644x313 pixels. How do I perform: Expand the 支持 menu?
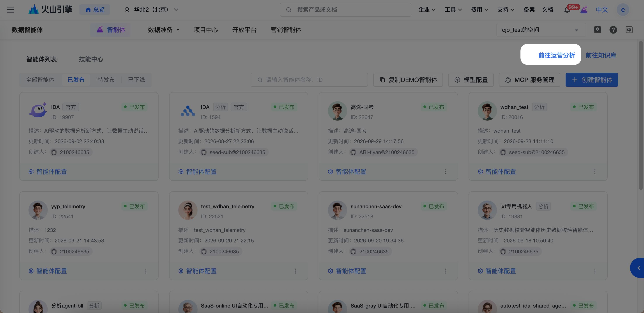[506, 10]
